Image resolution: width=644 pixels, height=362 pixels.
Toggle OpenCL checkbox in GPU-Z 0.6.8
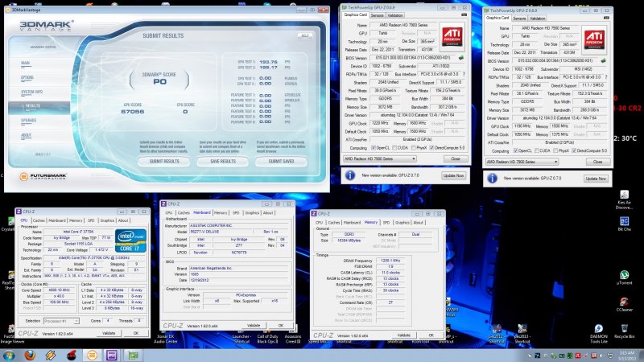pyautogui.click(x=374, y=148)
